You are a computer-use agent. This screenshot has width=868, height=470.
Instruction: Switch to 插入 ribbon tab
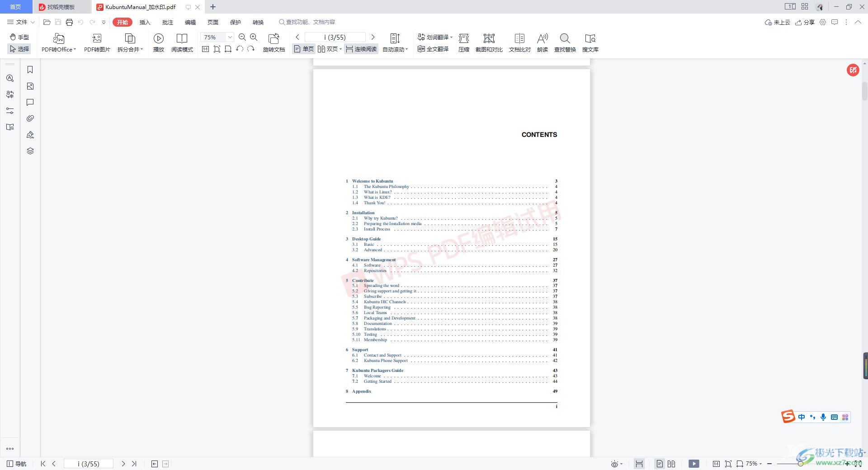tap(145, 22)
